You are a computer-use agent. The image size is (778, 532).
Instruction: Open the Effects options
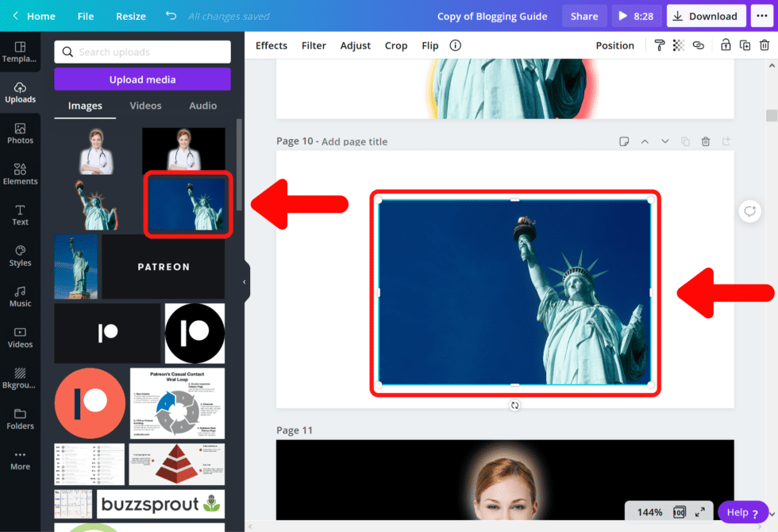[272, 46]
